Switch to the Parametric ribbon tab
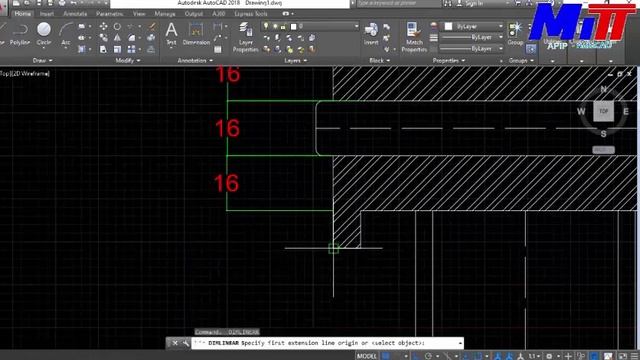This screenshot has height=360, width=640. [109, 14]
